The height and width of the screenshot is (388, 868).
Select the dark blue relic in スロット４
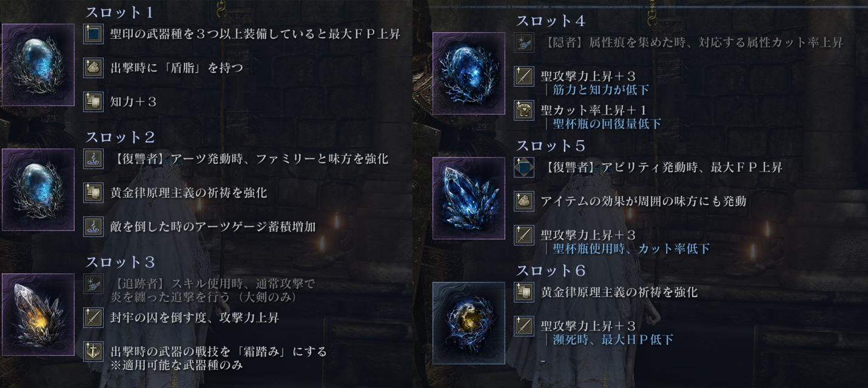469,73
